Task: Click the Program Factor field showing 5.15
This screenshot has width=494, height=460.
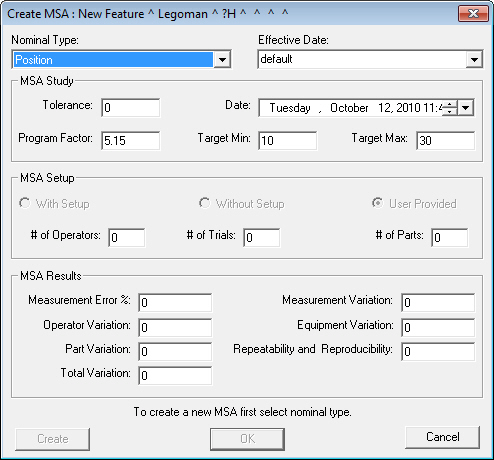Action: click(x=131, y=140)
